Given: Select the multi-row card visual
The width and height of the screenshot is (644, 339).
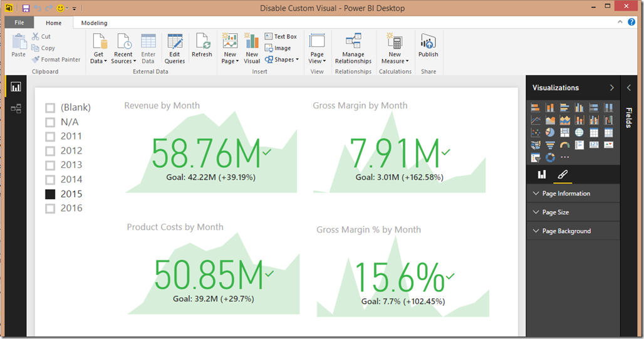Looking at the screenshot, I should click(579, 145).
